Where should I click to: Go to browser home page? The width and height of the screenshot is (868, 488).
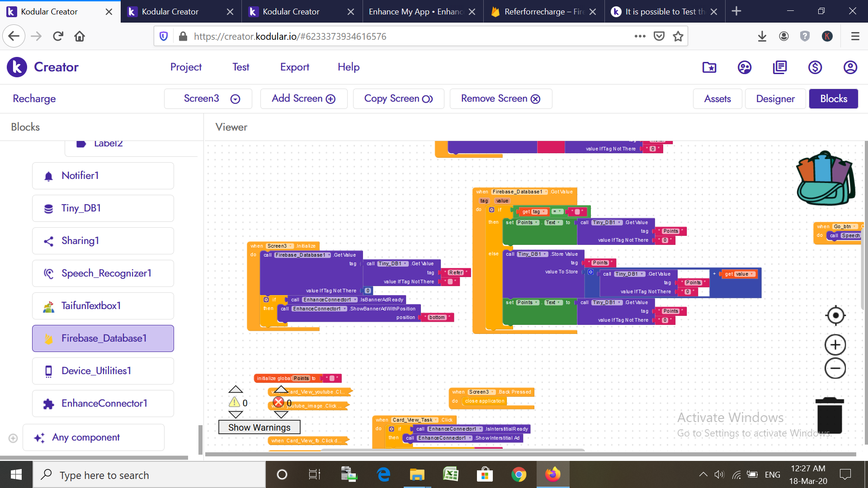(80, 36)
